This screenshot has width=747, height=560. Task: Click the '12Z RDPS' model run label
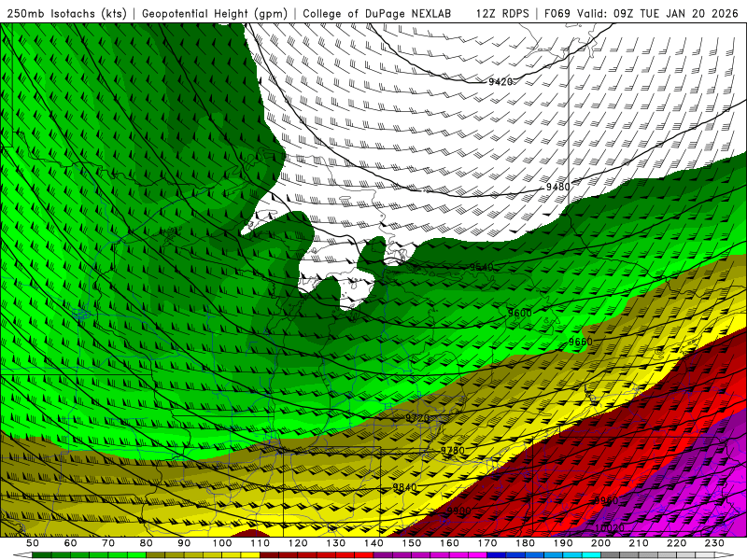pos(502,13)
